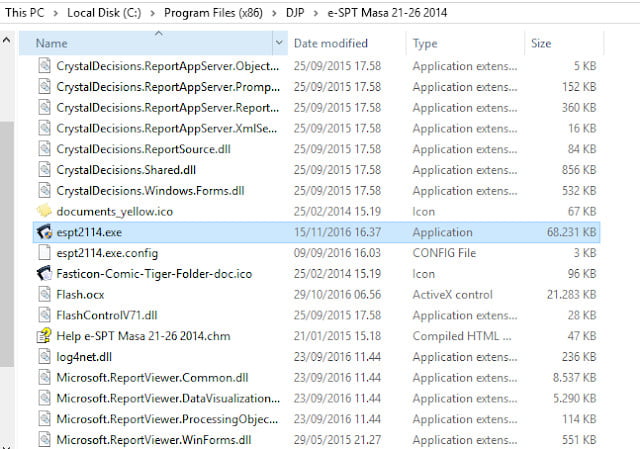Screen dimensions: 640x449
Task: Click the navigation pane scrollbar thumb
Action: [x=7, y=243]
